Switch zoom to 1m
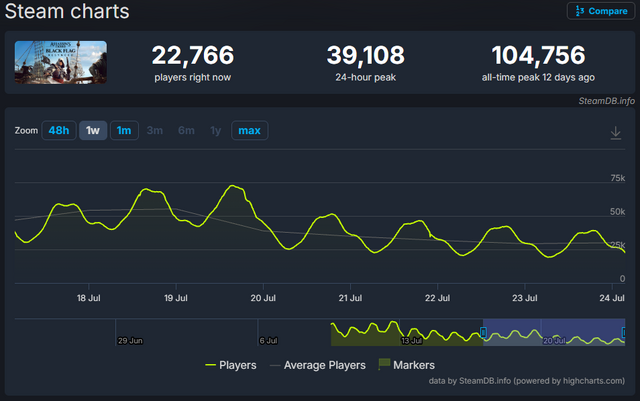Viewport: 640px width, 401px height. tap(124, 130)
